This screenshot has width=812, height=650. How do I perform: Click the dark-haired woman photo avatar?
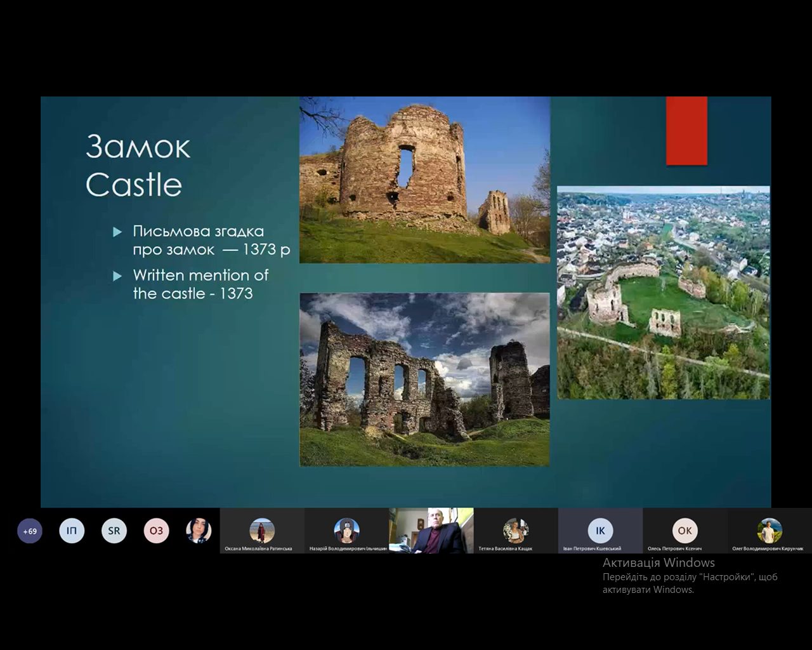[x=198, y=531]
